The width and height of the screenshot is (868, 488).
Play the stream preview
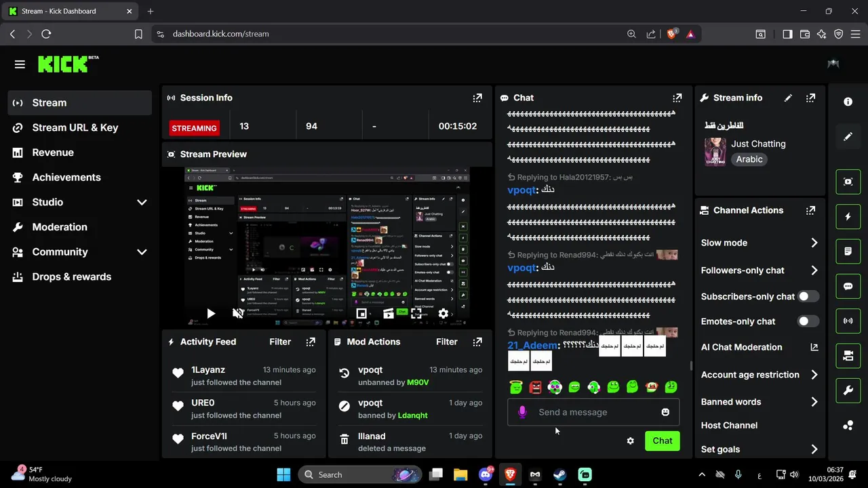[211, 313]
